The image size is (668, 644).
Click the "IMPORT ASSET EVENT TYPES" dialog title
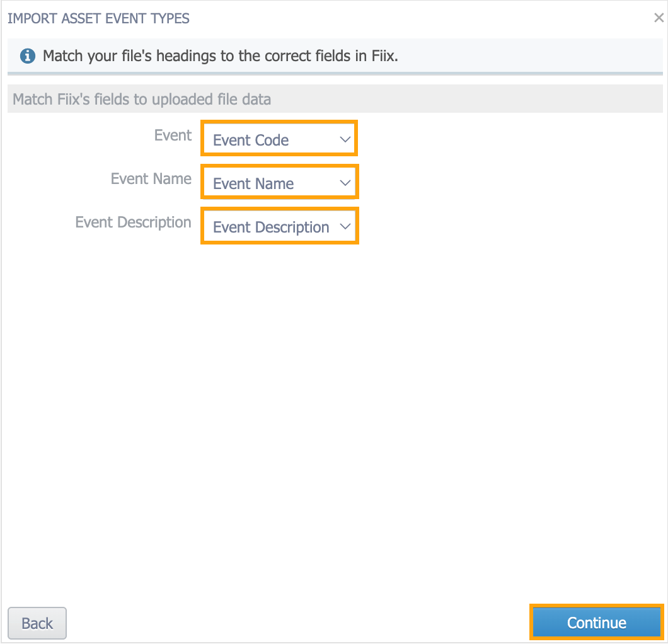coord(98,18)
